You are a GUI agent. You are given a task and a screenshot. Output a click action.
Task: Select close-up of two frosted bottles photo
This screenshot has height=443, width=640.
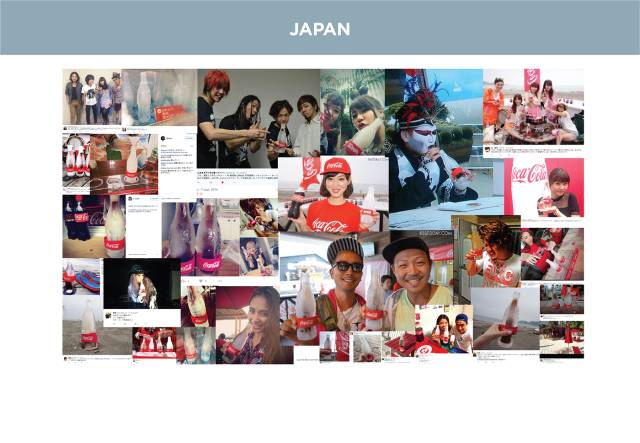tap(200, 239)
